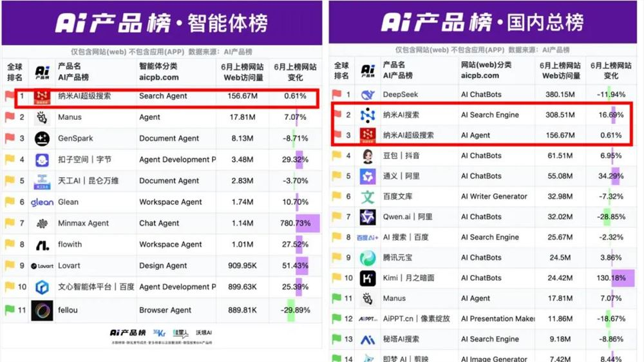The height and width of the screenshot is (362, 644).
Task: Click the 308.51M visits value
Action: click(560, 115)
